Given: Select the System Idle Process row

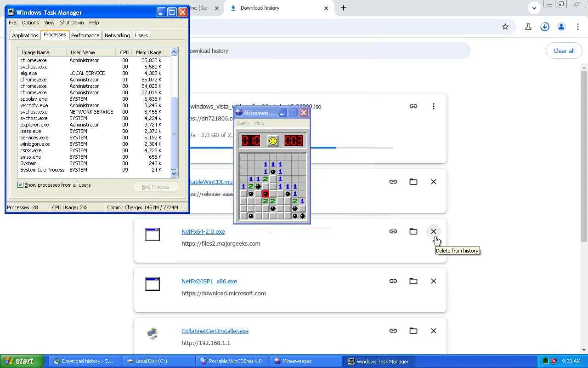Looking at the screenshot, I should [94, 170].
